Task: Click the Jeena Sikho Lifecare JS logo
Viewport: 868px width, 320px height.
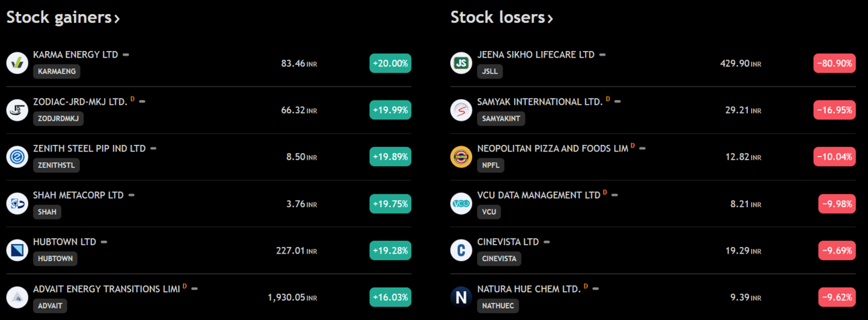Action: tap(461, 63)
